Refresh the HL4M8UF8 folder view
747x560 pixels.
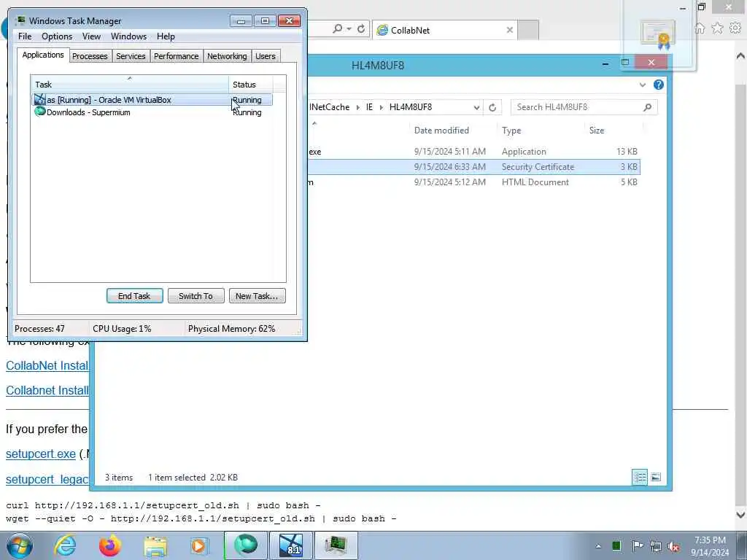[492, 107]
